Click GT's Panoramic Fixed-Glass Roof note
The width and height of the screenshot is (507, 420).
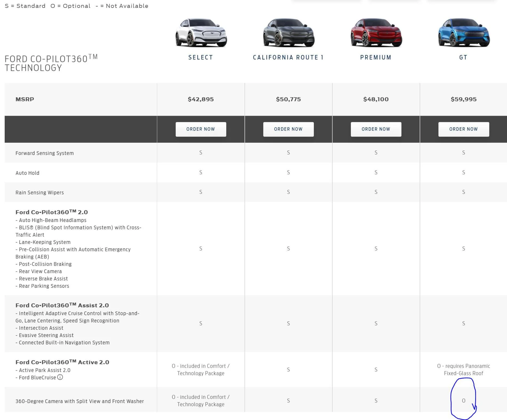tap(464, 370)
